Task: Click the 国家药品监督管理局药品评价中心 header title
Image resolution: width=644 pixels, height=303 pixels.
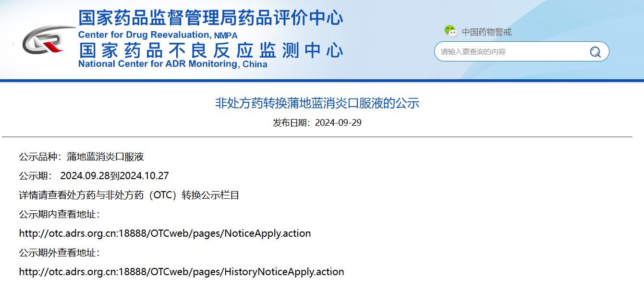Action: 210,18
